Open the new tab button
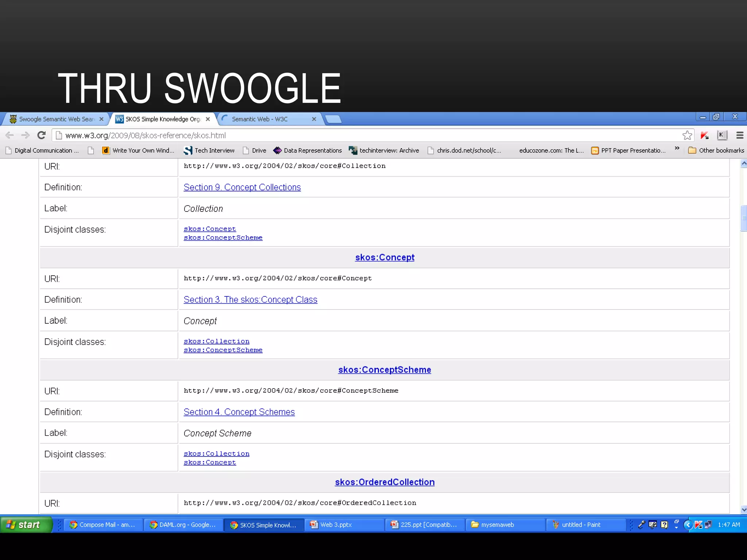This screenshot has width=747, height=560. (333, 119)
